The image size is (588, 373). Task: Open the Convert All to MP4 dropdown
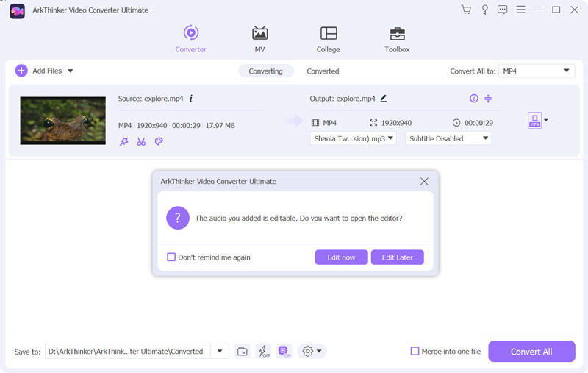point(536,71)
